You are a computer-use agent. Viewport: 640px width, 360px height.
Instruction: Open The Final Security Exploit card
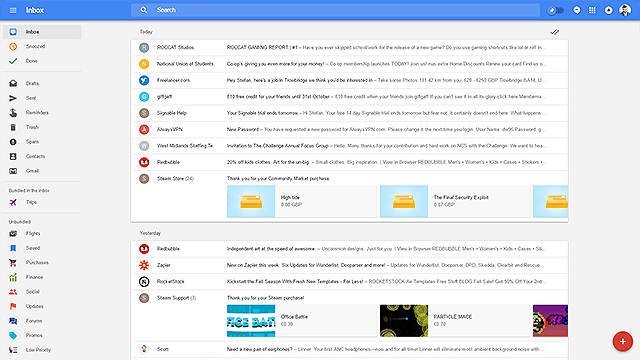pos(455,201)
